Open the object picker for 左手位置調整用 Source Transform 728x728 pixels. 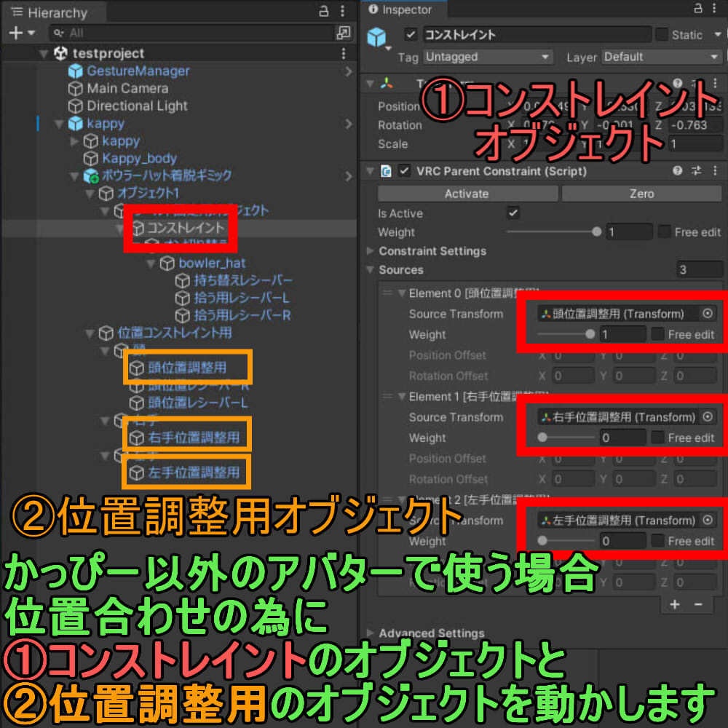tap(706, 521)
